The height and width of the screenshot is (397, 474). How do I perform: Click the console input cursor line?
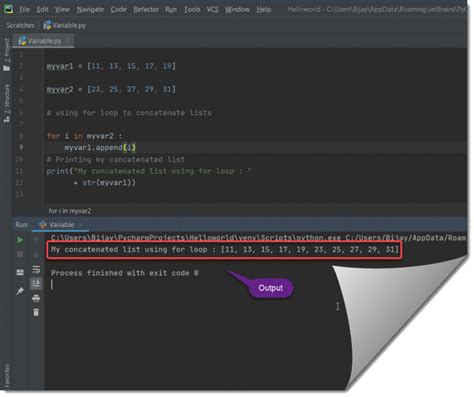point(52,285)
